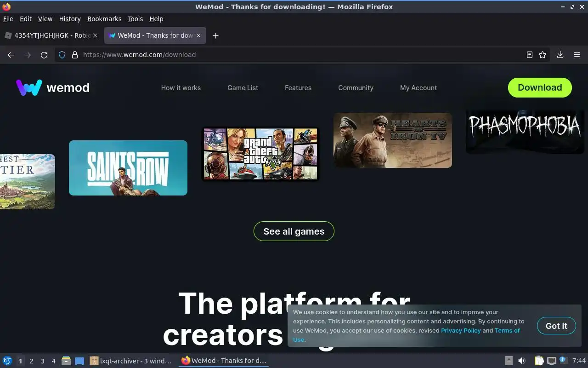The width and height of the screenshot is (588, 368).
Task: Open the Firefox downloads panel
Action: [560, 55]
